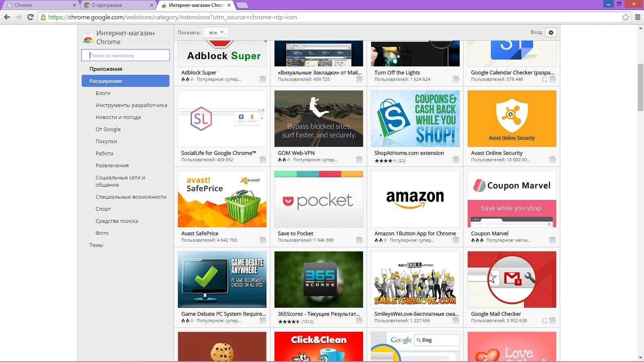Click the scrollbar down arrow
Image resolution: width=644 pixels, height=362 pixels.
point(640,358)
